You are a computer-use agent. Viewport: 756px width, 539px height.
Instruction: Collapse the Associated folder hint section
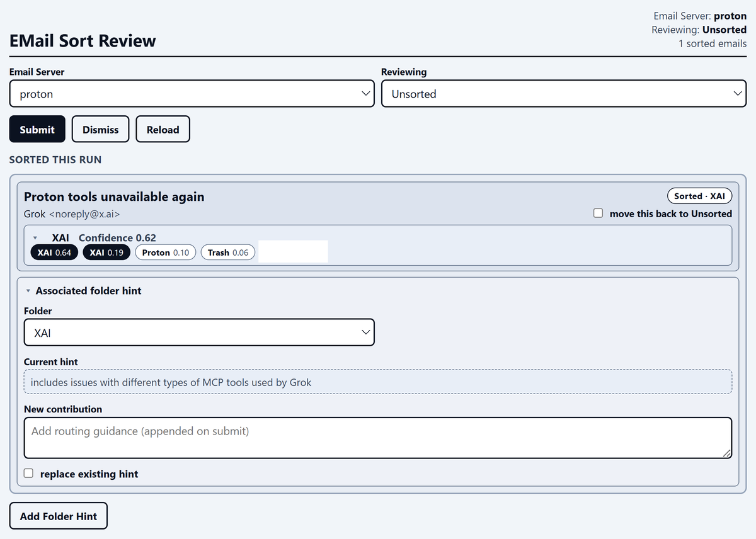coord(28,291)
